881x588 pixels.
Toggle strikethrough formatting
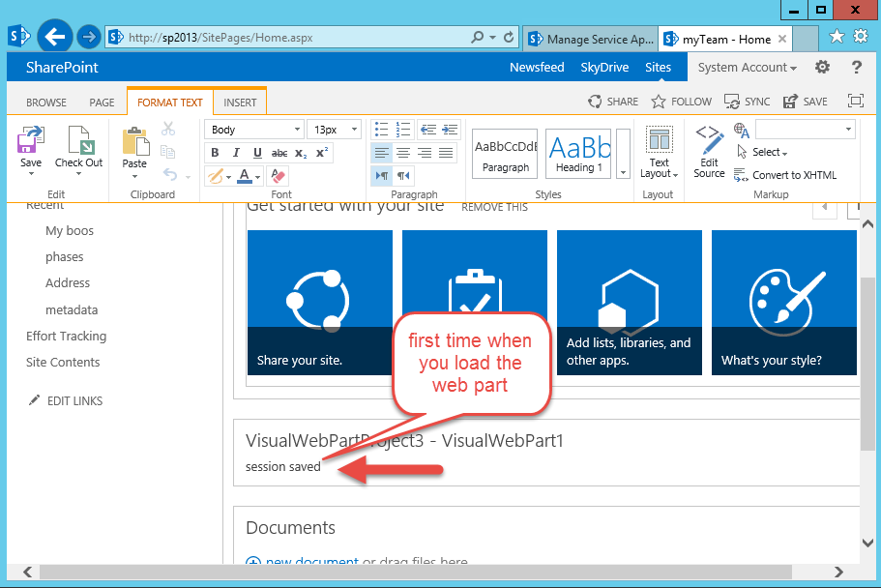click(279, 153)
